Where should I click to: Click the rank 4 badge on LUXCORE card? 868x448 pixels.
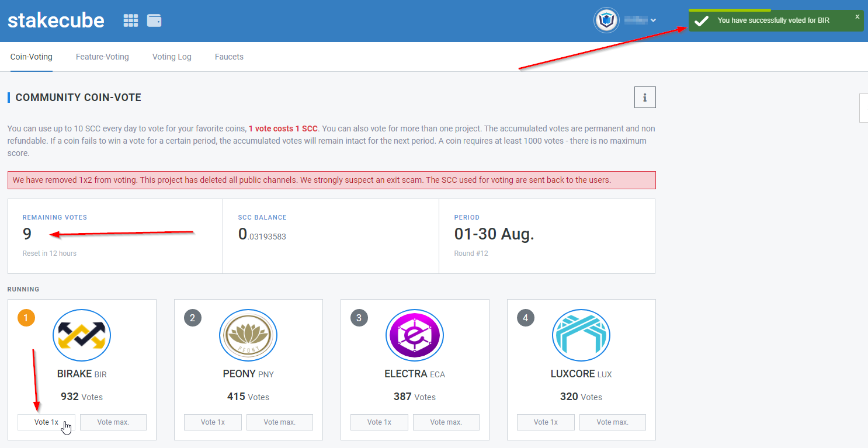click(526, 318)
